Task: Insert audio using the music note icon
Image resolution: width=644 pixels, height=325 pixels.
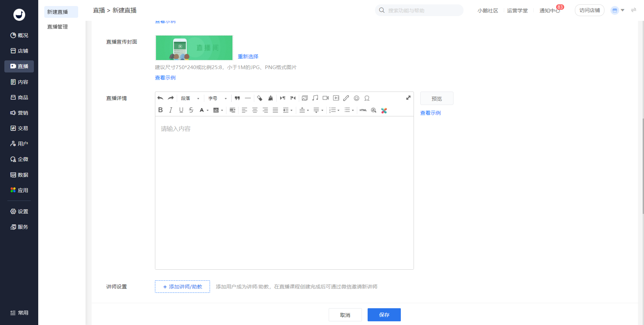Action: 315,98
